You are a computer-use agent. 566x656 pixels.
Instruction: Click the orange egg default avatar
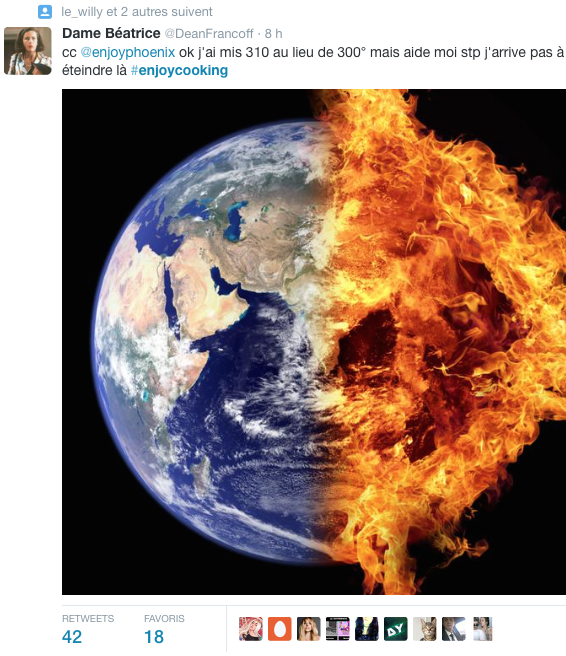[x=279, y=629]
